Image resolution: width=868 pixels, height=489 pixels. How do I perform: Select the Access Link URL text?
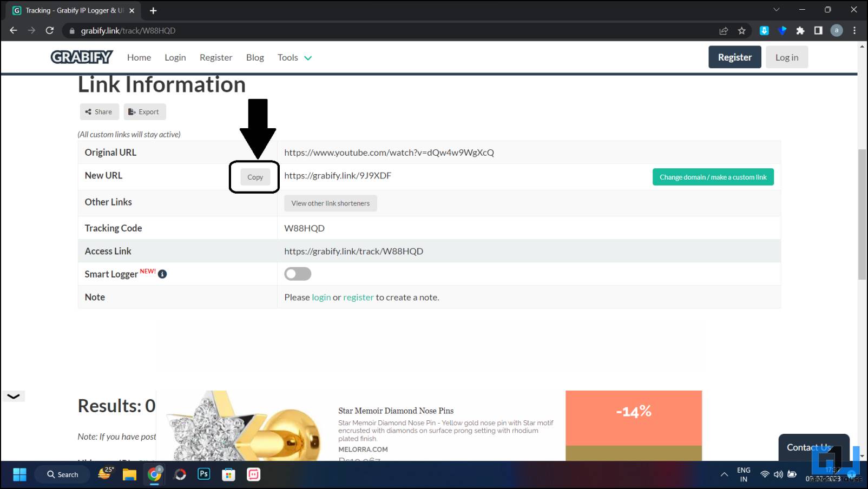point(354,251)
